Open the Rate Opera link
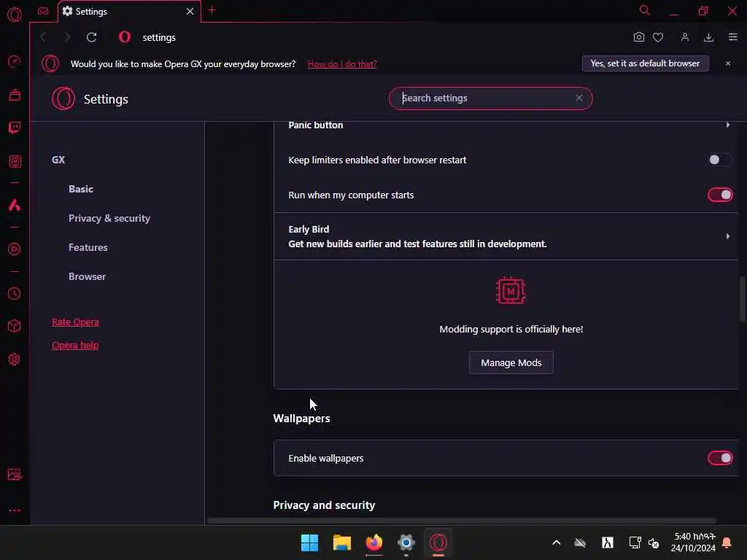This screenshot has height=560, width=747. click(x=75, y=322)
